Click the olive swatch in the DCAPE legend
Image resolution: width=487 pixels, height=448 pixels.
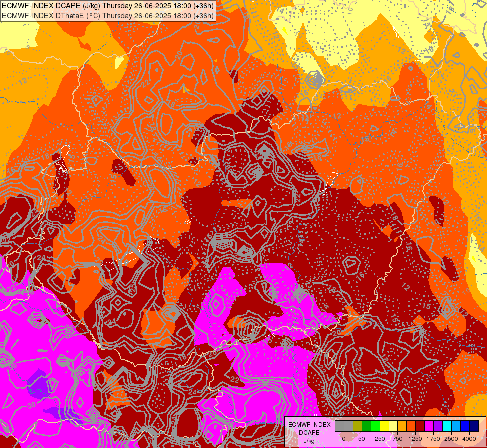point(357,426)
